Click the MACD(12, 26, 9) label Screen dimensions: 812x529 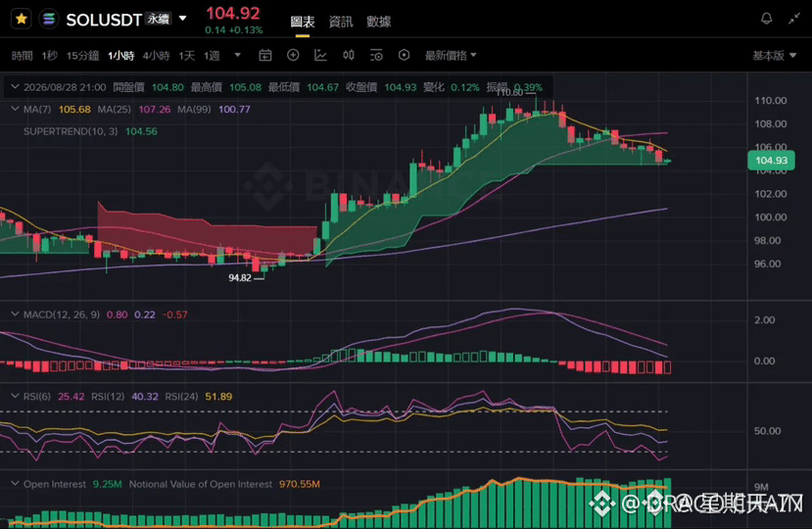[x=62, y=314]
